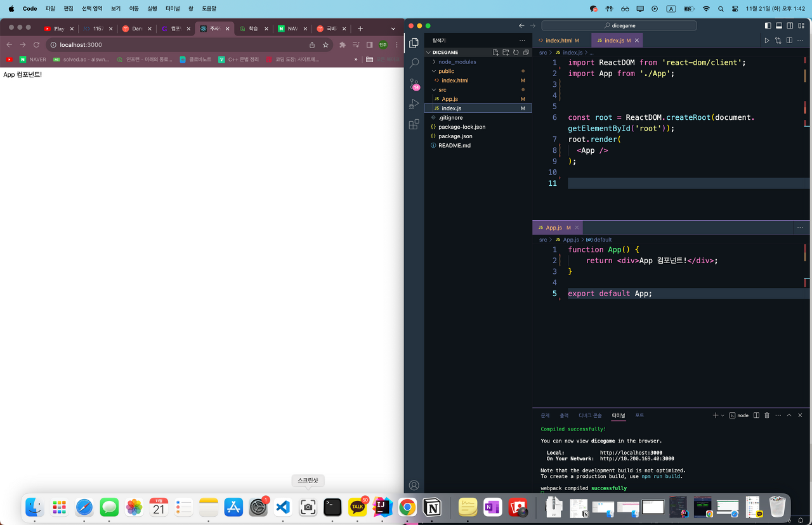Add a new terminal with plus

point(715,415)
